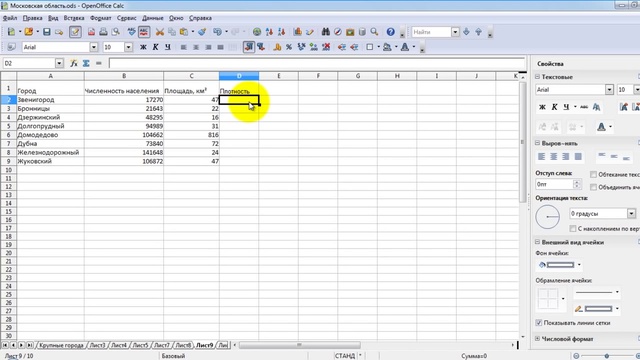Expand the Числовой формат section
This screenshot has height=360, width=640.
click(x=538, y=339)
